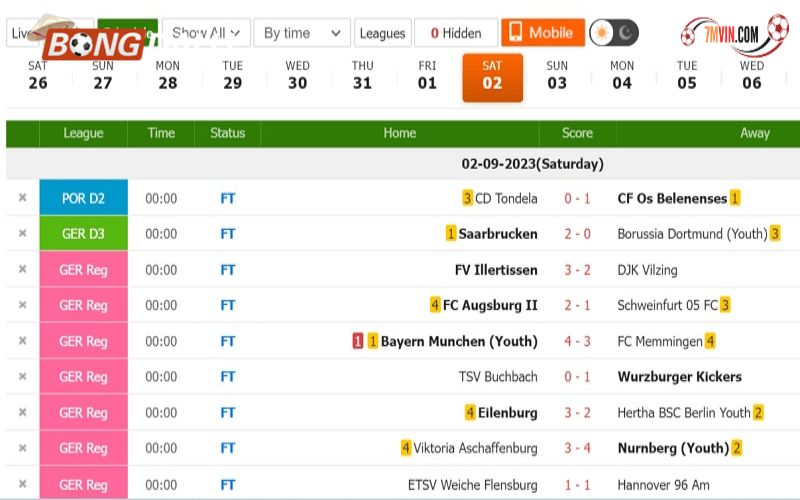
Task: Select the SUN 03 date tab
Action: click(557, 76)
